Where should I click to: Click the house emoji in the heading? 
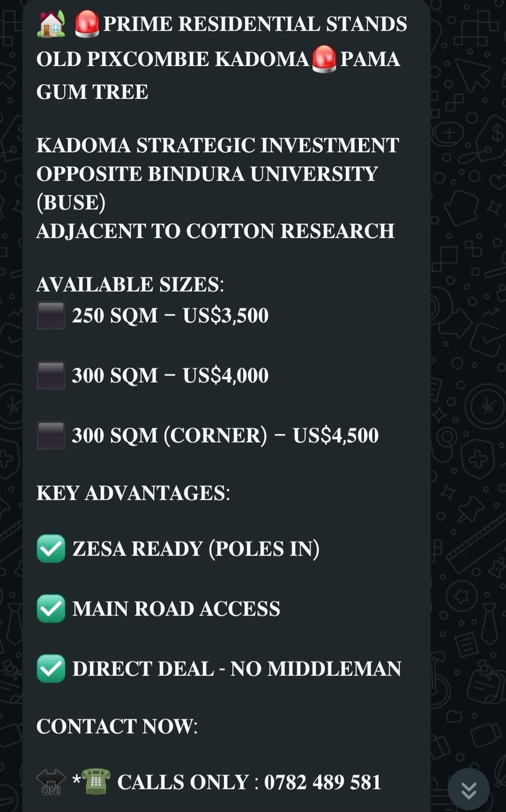(x=51, y=25)
